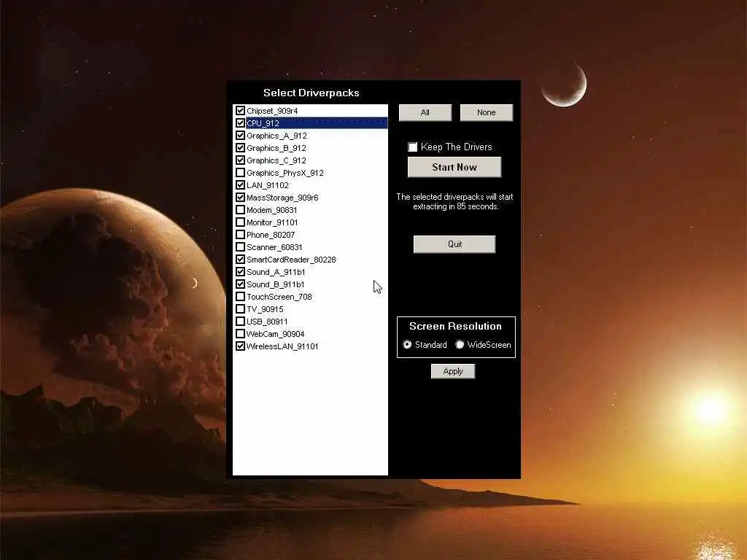Uncheck the MassStorage_909r6 checkbox
The image size is (747, 560).
point(240,197)
